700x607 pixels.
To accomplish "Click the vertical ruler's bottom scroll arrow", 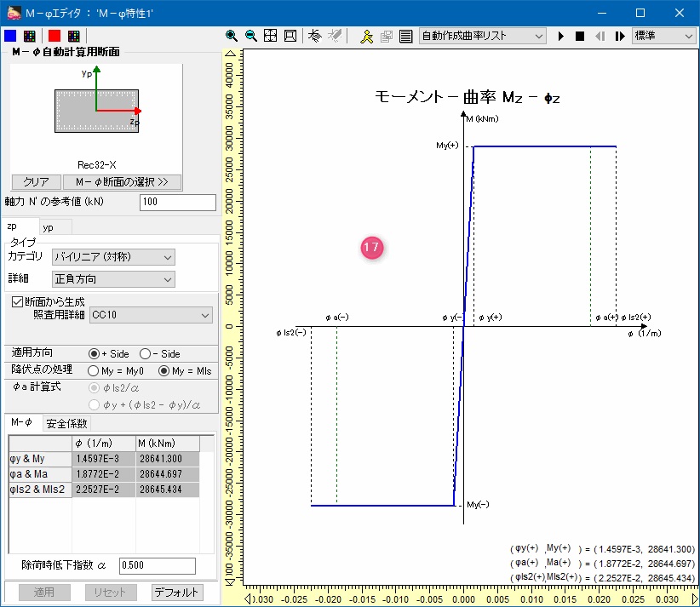I will pos(230,581).
